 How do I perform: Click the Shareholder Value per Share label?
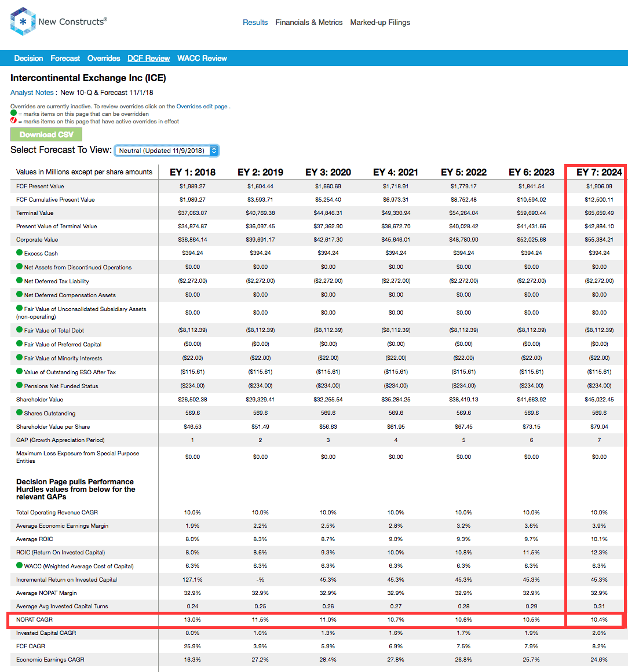(53, 427)
